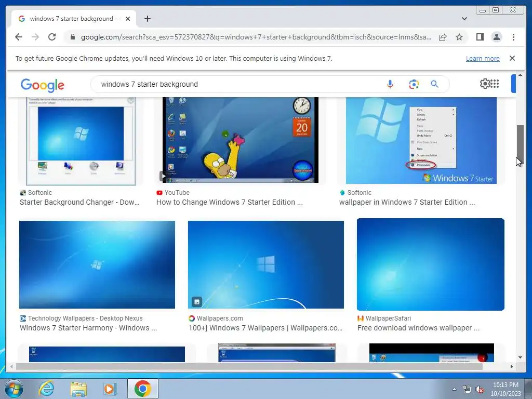Image resolution: width=532 pixels, height=399 pixels.
Task: Open Windows 7 Starter Harmony - Windows link
Action: tap(88, 328)
